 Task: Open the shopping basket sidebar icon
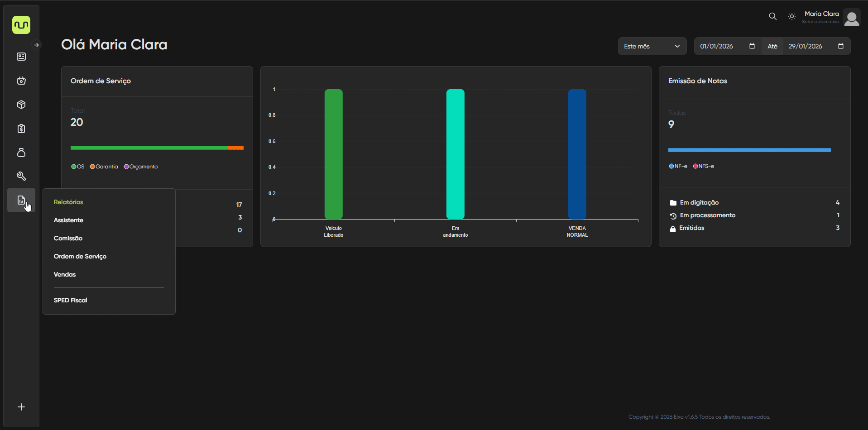[21, 81]
